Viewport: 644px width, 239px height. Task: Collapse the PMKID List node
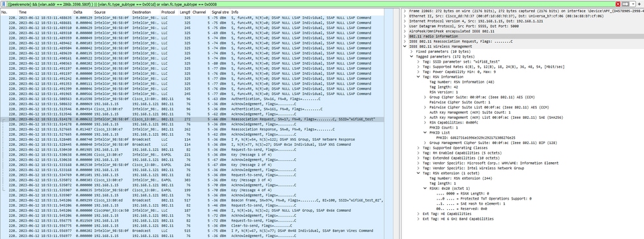[425, 132]
